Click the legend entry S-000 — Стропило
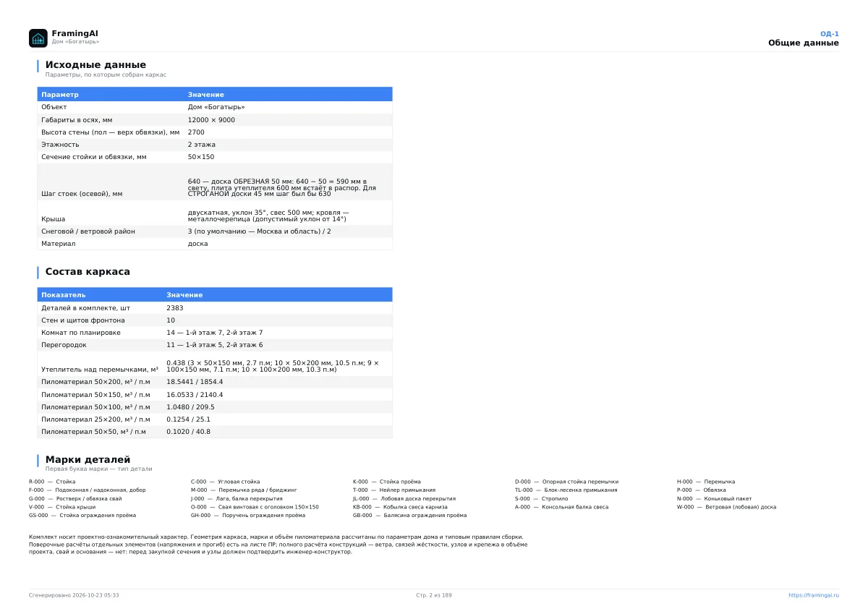 [542, 498]
